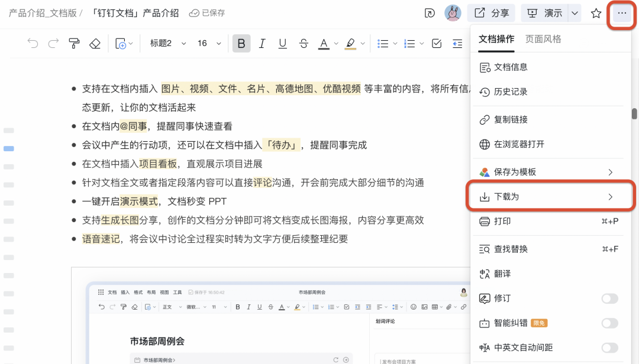The width and height of the screenshot is (639, 364).
Task: Click the font color A icon
Action: (x=324, y=43)
